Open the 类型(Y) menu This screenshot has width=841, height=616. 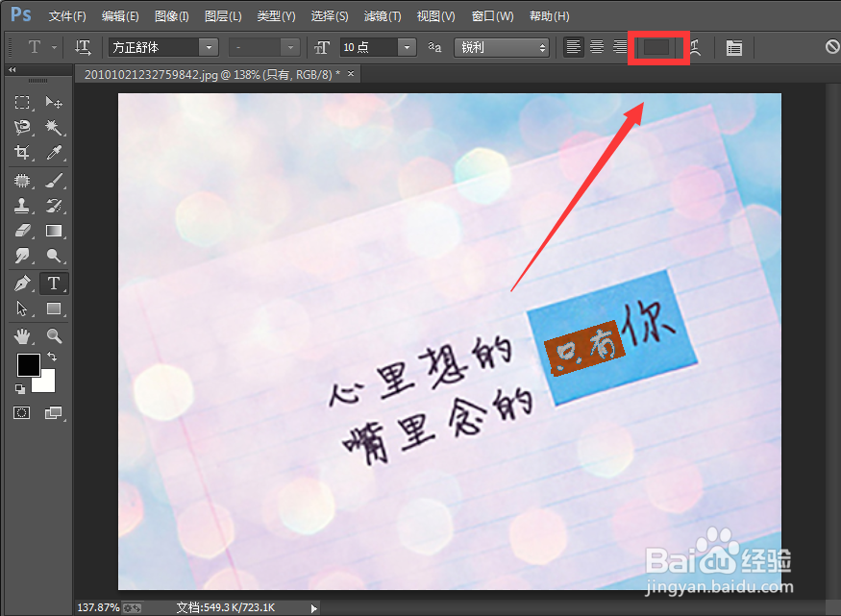(276, 16)
